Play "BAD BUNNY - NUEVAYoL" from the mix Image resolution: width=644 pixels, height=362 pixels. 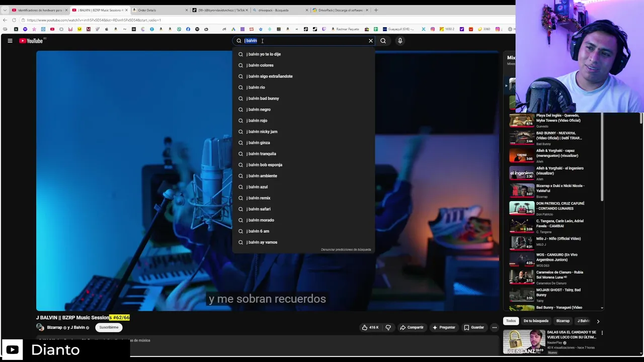click(x=552, y=138)
